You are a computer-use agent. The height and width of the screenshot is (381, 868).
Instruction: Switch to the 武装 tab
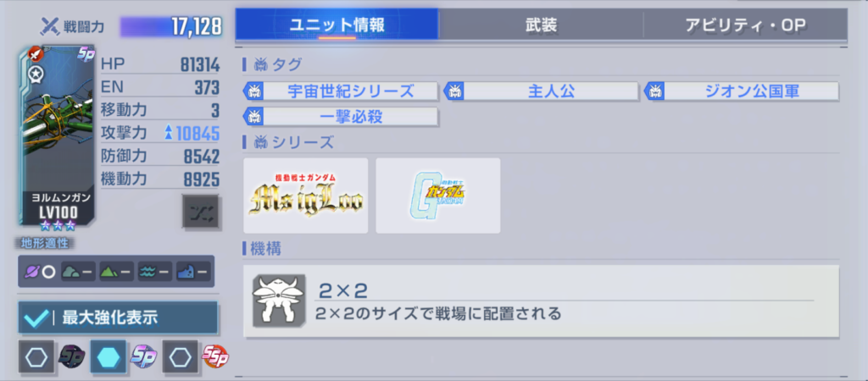pos(541,25)
